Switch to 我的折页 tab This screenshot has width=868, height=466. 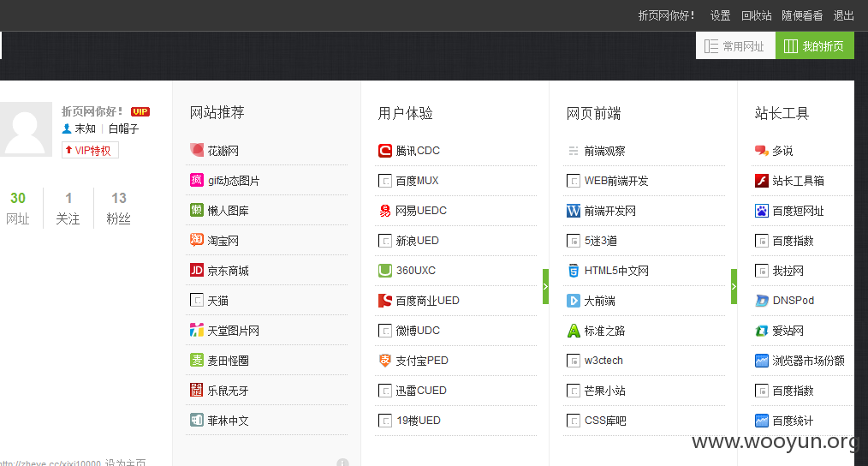pos(815,45)
